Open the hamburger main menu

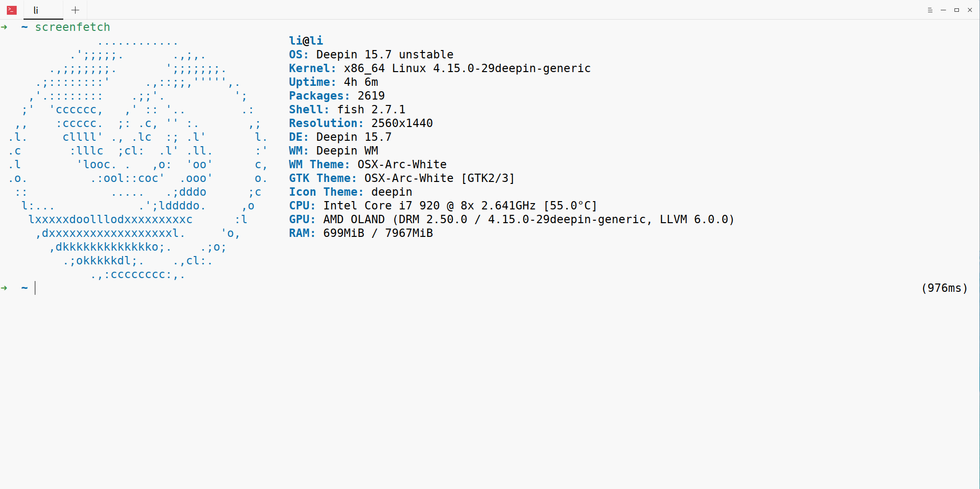(x=930, y=10)
